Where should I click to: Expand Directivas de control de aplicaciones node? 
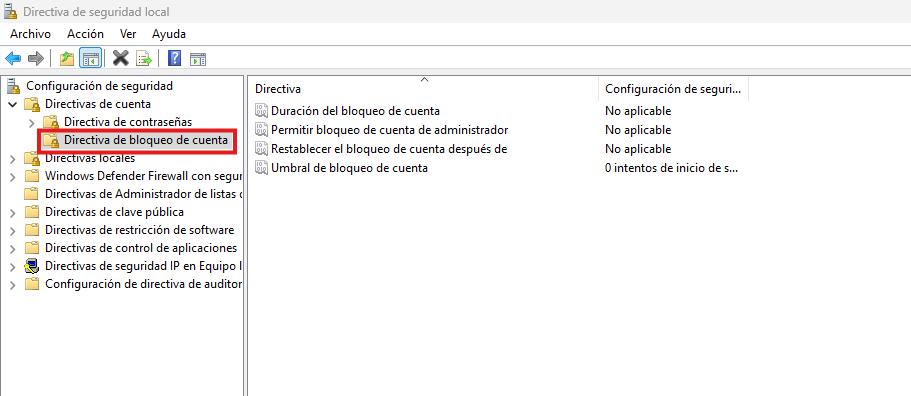click(13, 248)
